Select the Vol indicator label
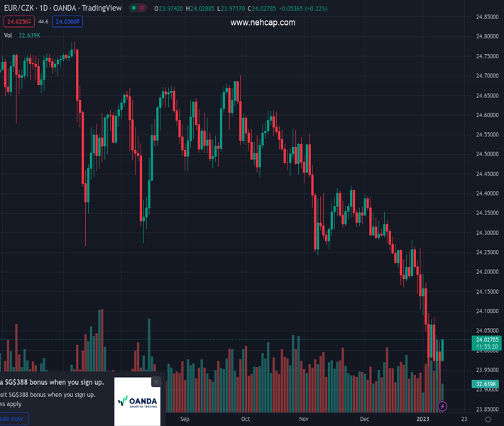504x426 pixels. pos(9,35)
